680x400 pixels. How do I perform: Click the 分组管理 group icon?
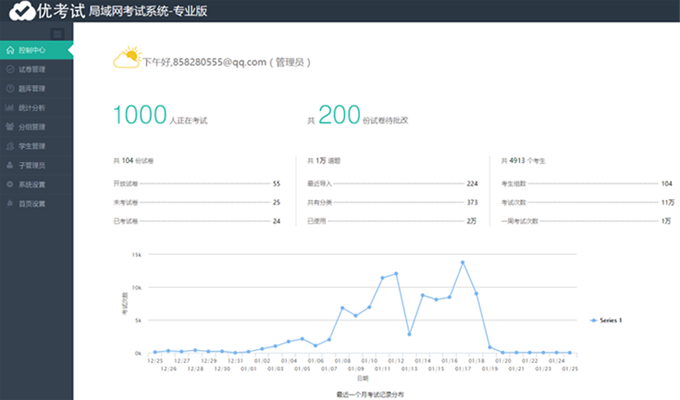[9, 127]
